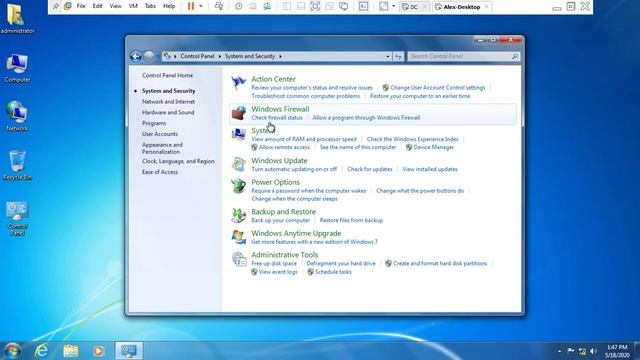The height and width of the screenshot is (360, 640).
Task: Expand arrow after Control Panel breadcrumb
Action: tap(220, 56)
